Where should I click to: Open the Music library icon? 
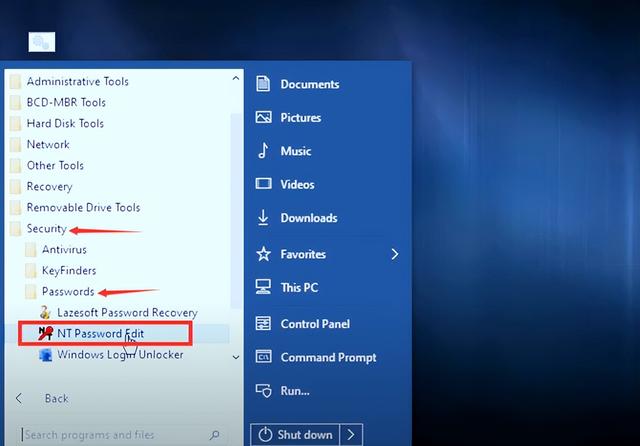(264, 151)
